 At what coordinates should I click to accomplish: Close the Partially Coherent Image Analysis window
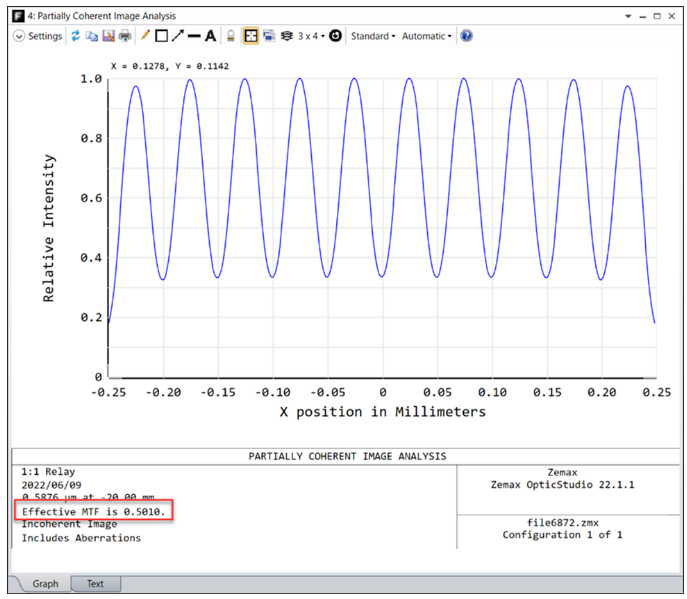(671, 16)
